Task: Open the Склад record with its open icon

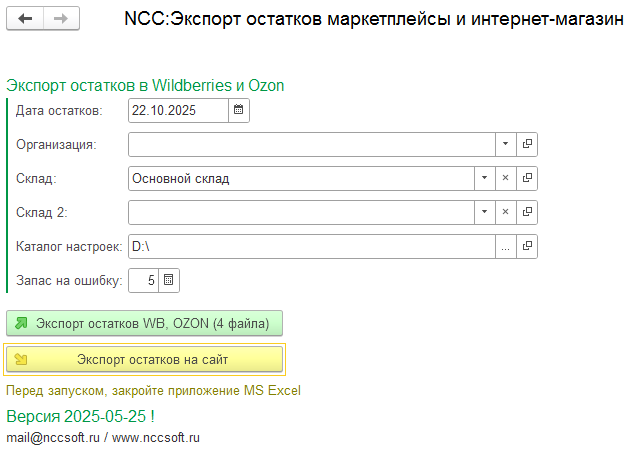Action: coord(528,178)
